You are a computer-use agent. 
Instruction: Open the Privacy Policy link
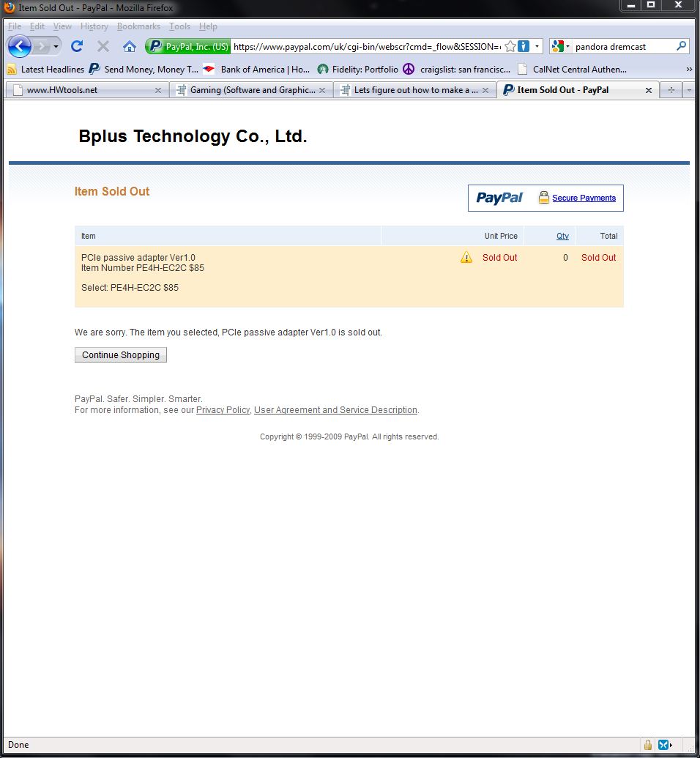pyautogui.click(x=223, y=410)
